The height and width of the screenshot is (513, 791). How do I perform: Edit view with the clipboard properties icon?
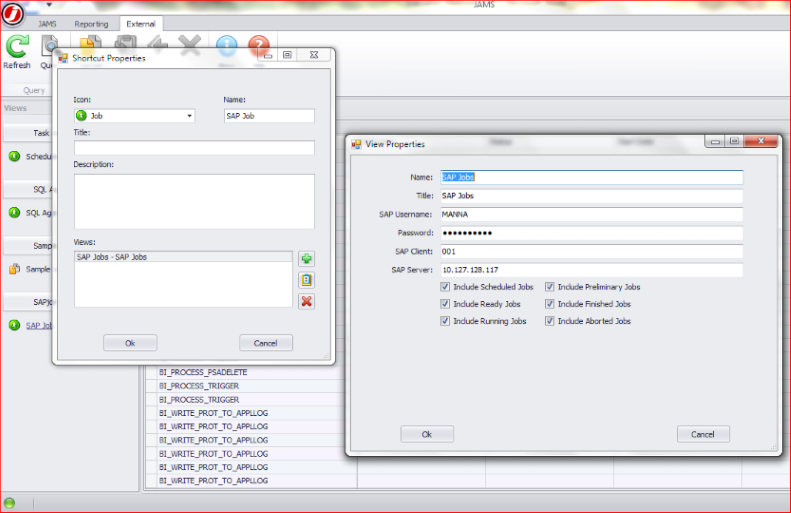(306, 280)
